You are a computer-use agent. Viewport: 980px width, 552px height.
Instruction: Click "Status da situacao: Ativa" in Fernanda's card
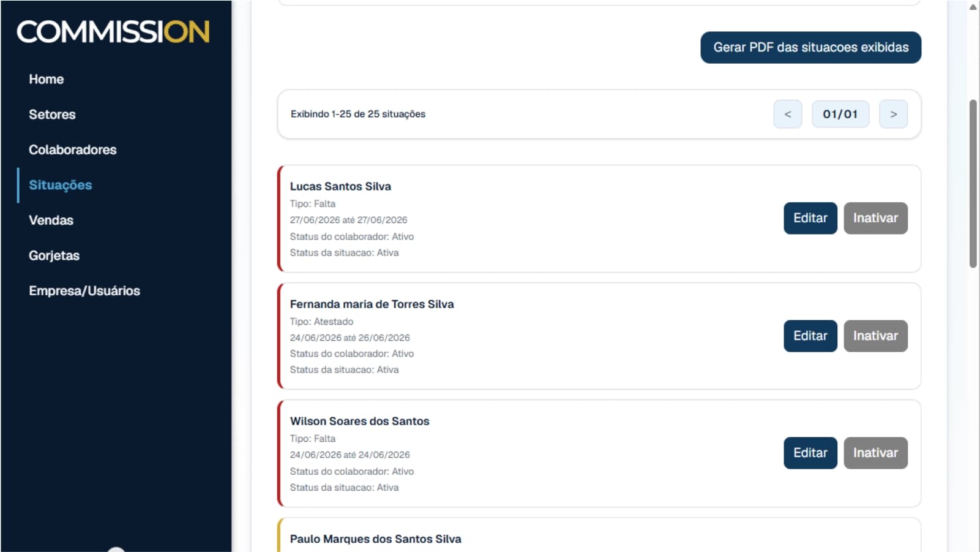(344, 369)
